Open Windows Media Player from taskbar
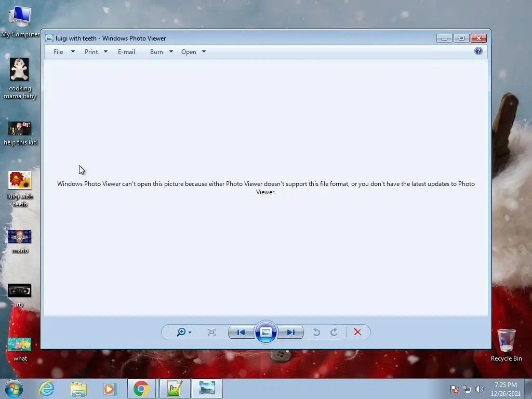 tap(110, 389)
